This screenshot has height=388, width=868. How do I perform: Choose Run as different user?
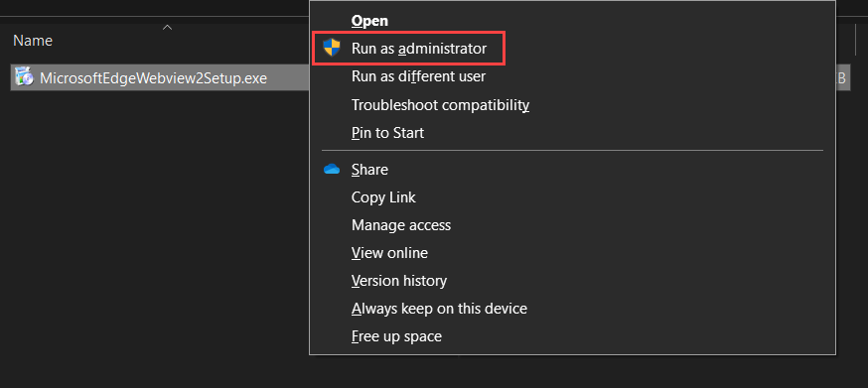tap(418, 76)
